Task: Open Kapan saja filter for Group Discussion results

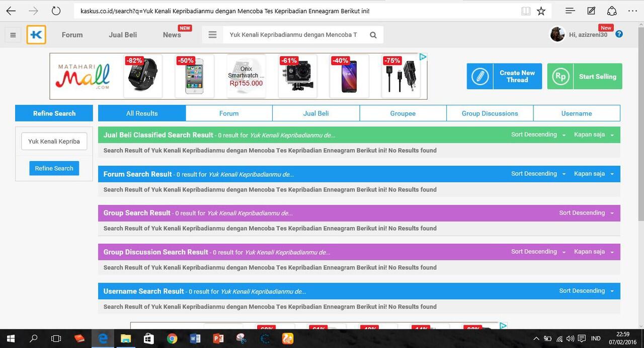Action: [x=594, y=252]
